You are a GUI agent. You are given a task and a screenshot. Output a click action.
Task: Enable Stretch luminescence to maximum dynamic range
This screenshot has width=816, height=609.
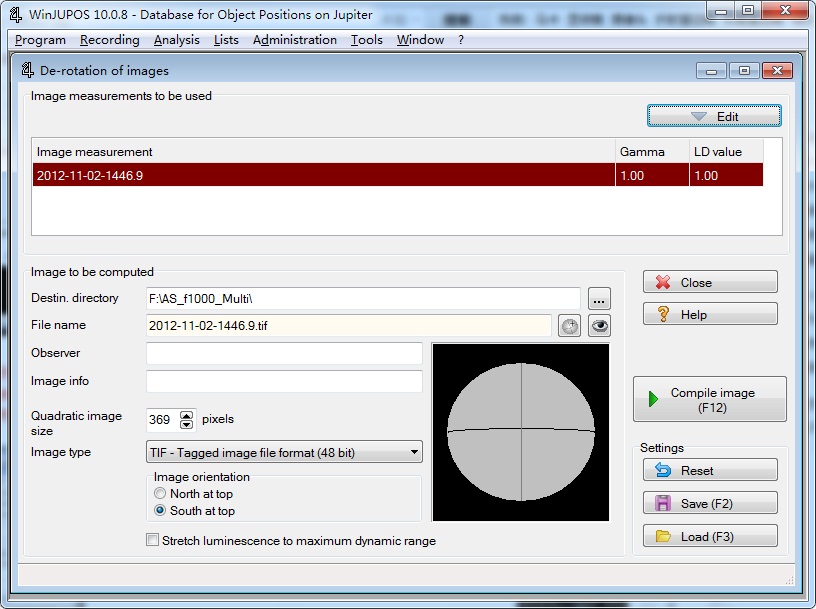click(x=153, y=541)
